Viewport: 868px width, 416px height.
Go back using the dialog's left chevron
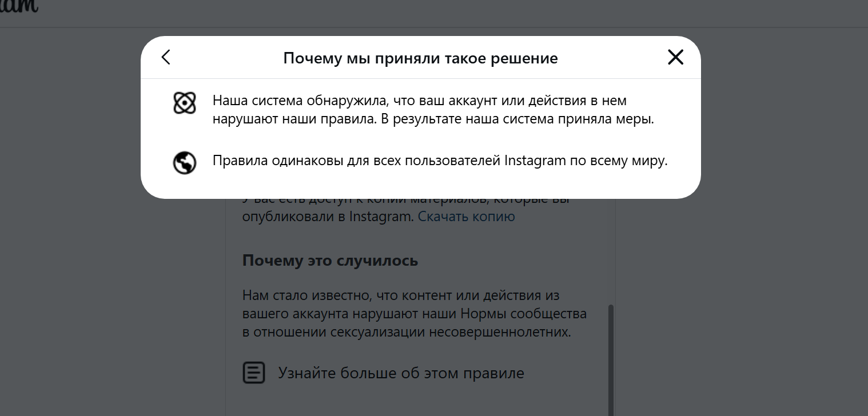166,57
